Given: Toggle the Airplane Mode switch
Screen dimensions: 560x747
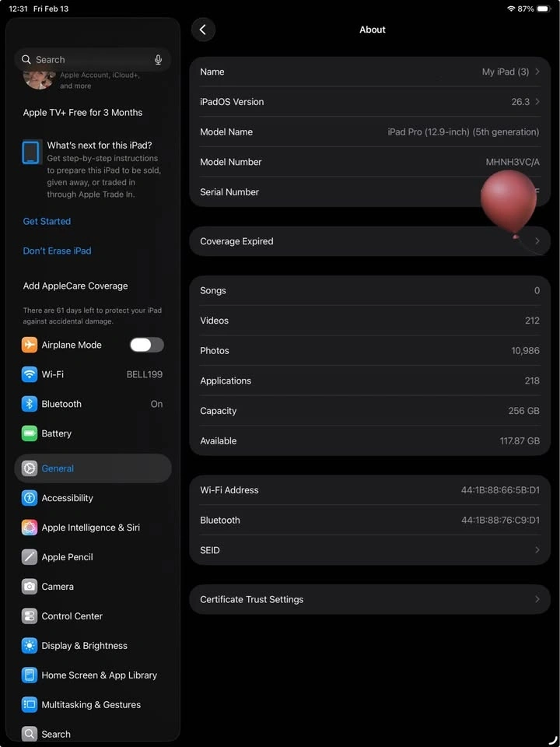Looking at the screenshot, I should click(x=146, y=345).
